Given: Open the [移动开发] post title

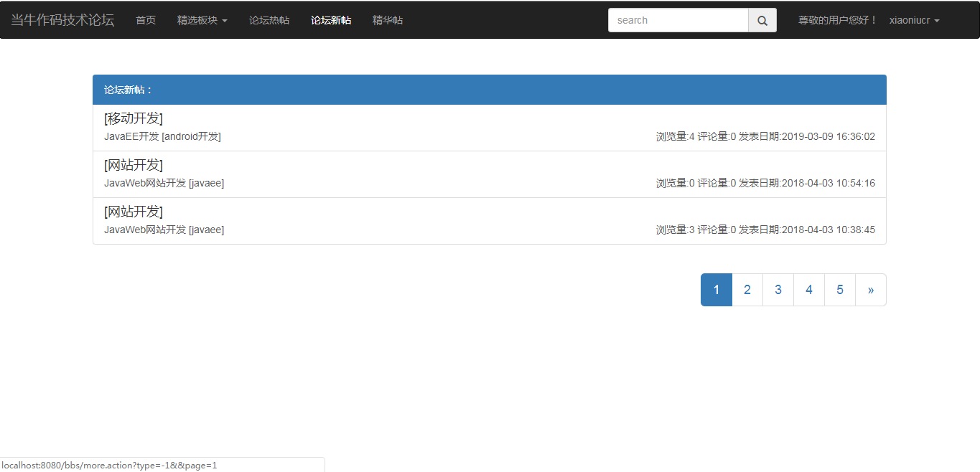Looking at the screenshot, I should [134, 118].
